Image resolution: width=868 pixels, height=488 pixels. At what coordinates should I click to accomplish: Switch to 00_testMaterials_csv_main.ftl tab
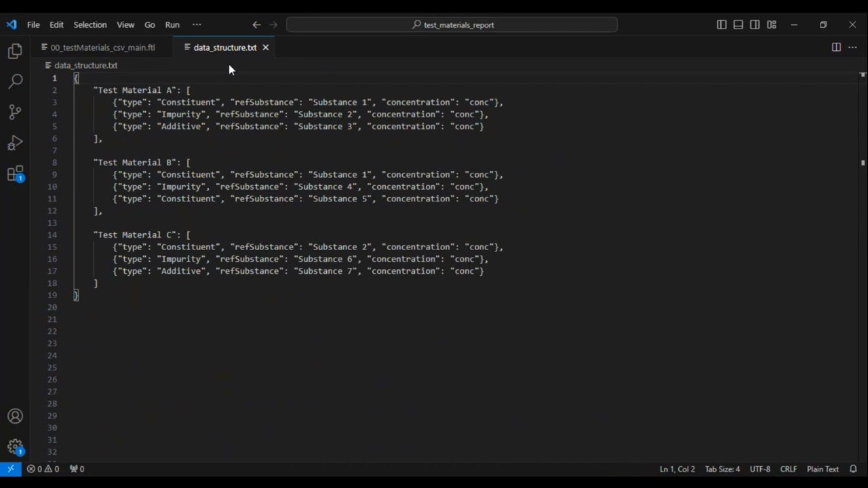point(102,47)
